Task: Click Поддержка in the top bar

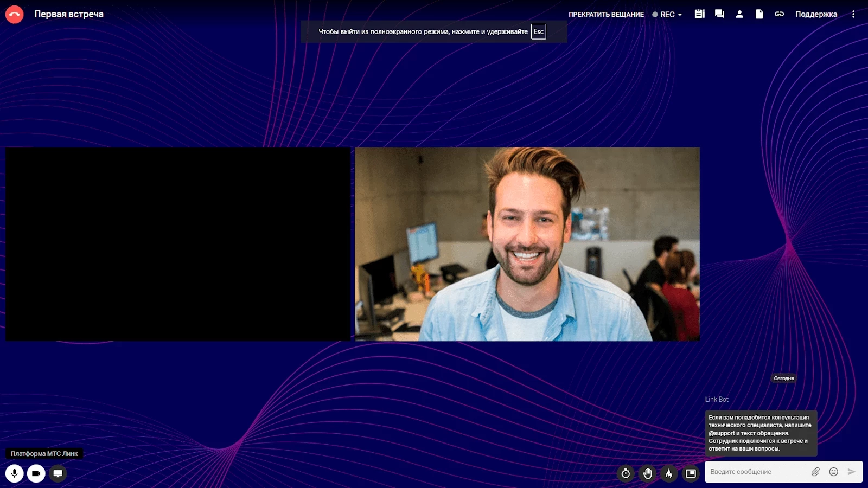Action: 816,14
